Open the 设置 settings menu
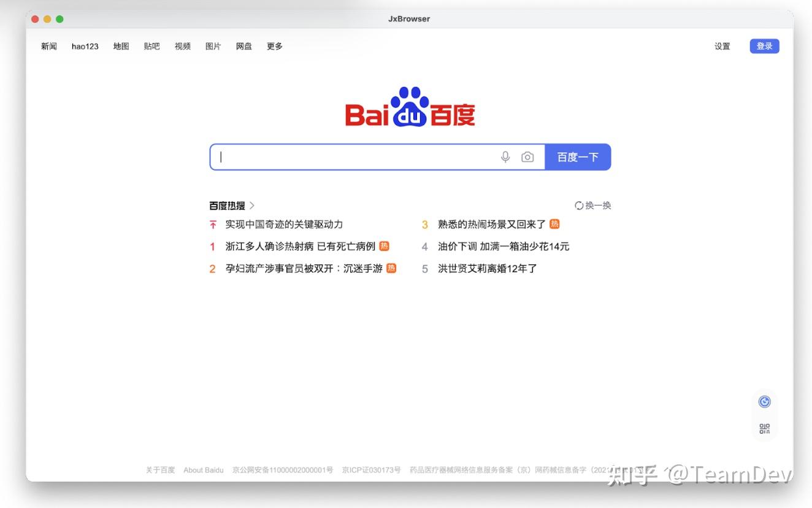 coord(722,46)
